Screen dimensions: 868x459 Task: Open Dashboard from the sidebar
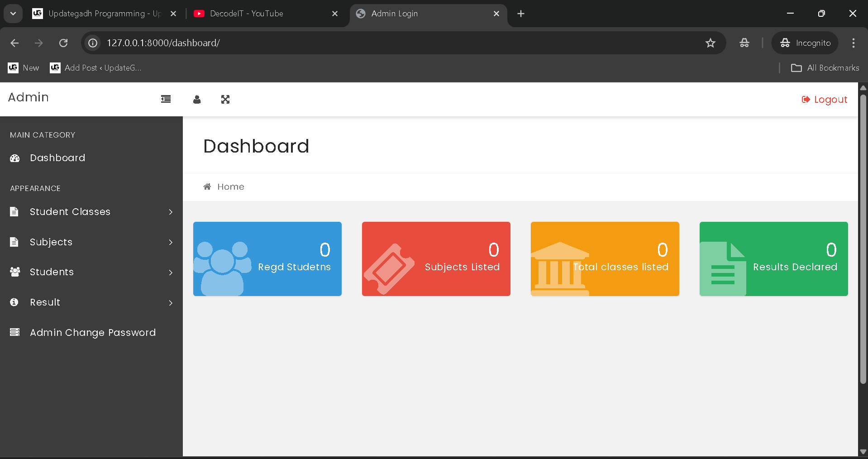pos(57,158)
